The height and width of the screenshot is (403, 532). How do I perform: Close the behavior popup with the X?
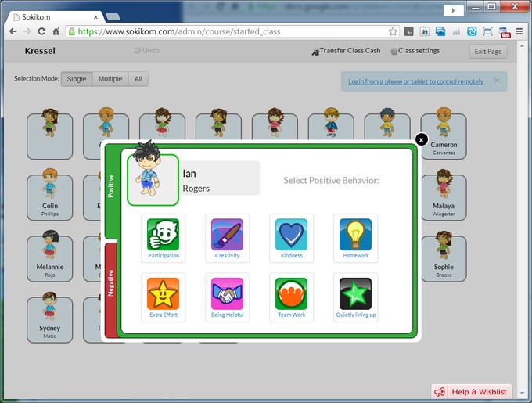[422, 139]
